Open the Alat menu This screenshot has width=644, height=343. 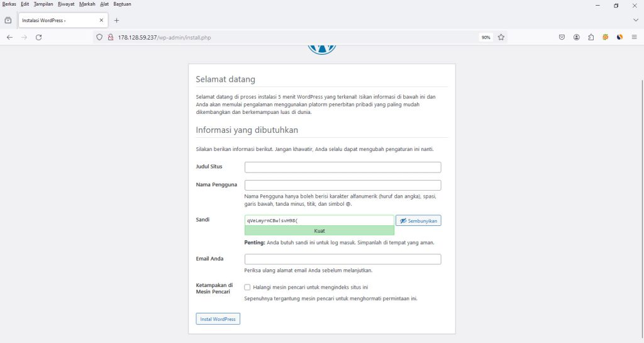point(104,4)
